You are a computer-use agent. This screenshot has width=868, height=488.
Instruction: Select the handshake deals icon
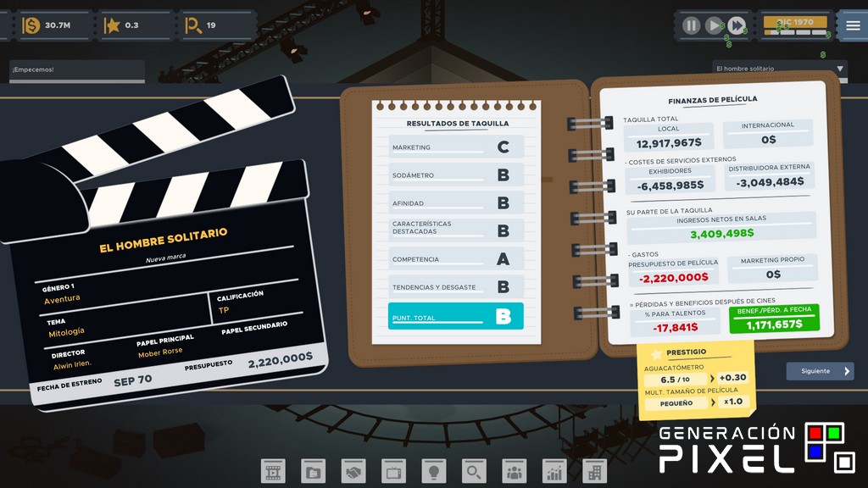pyautogui.click(x=353, y=469)
